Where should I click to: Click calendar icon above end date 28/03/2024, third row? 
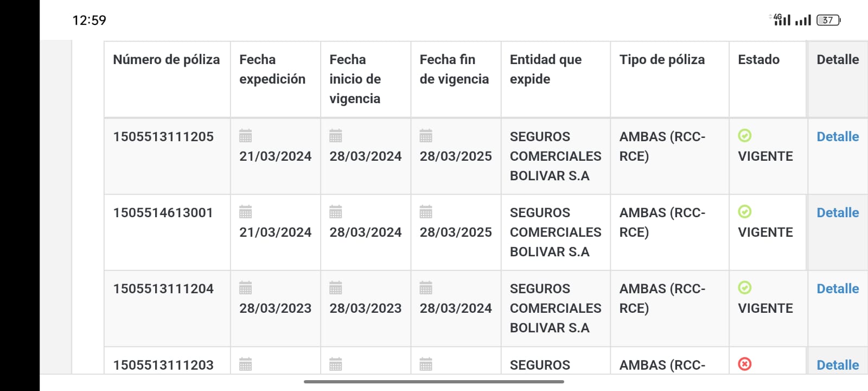[426, 288]
